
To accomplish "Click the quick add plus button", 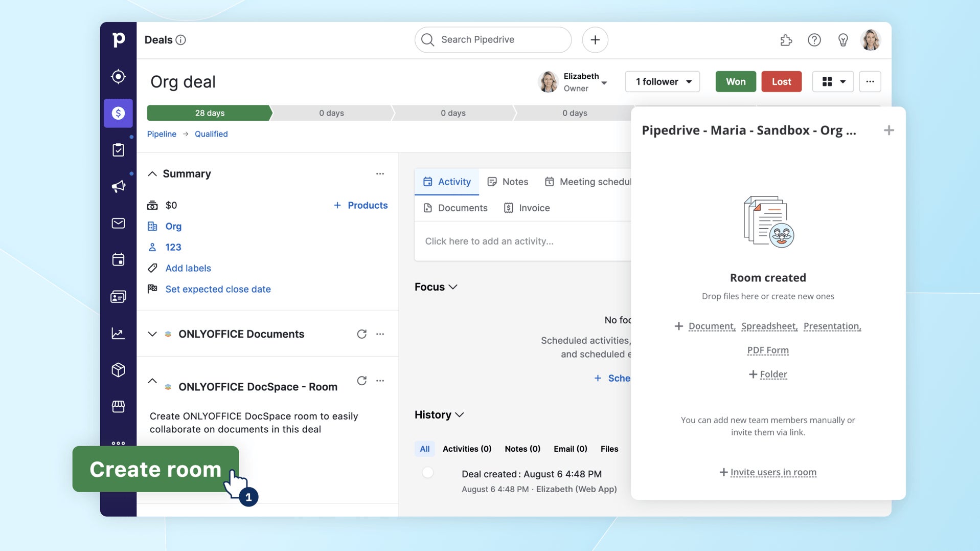I will 595,40.
